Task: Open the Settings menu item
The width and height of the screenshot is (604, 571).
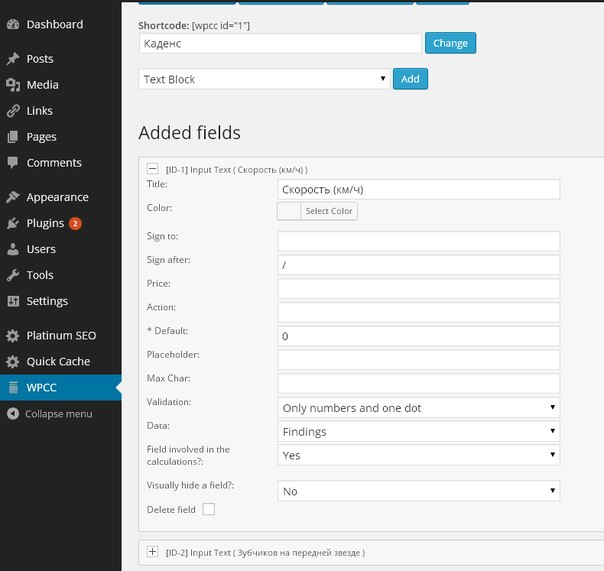Action: [x=46, y=301]
